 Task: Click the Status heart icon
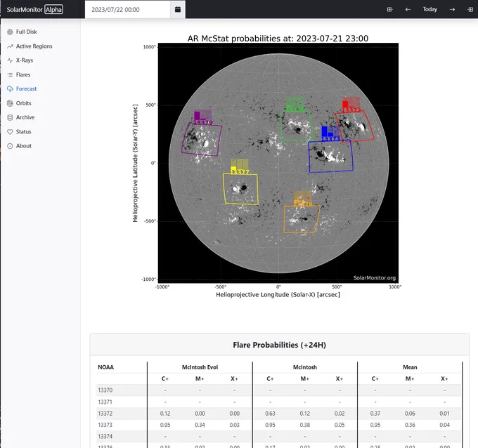(x=10, y=132)
